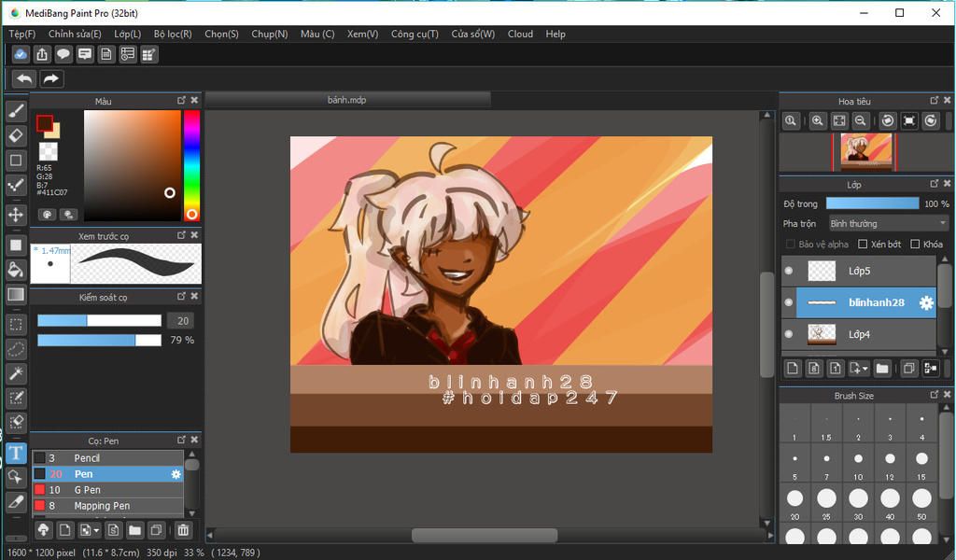
Task: Select the Lớp5 layer
Action: tap(859, 271)
